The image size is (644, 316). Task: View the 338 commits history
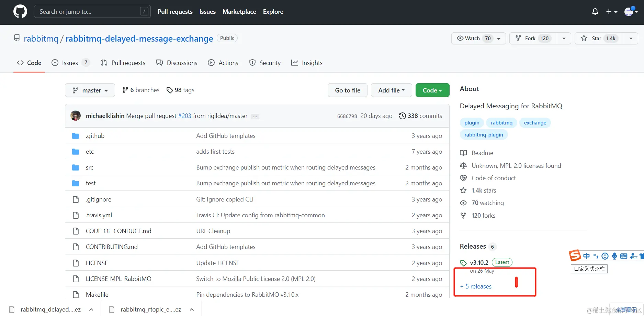point(420,116)
